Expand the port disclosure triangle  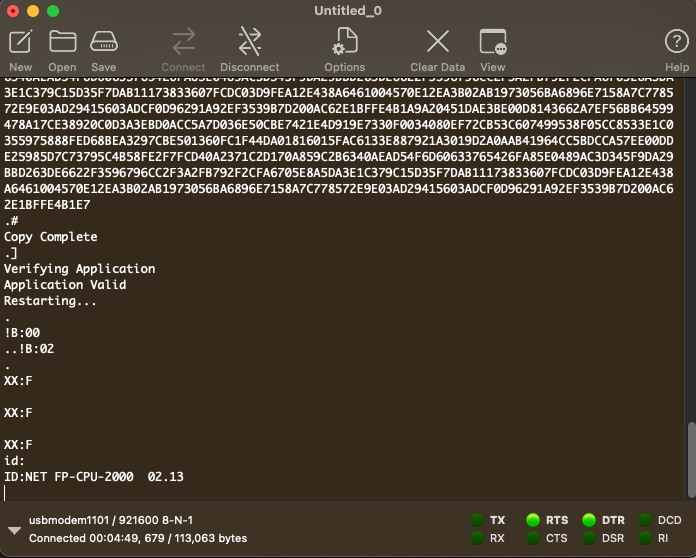coord(14,530)
